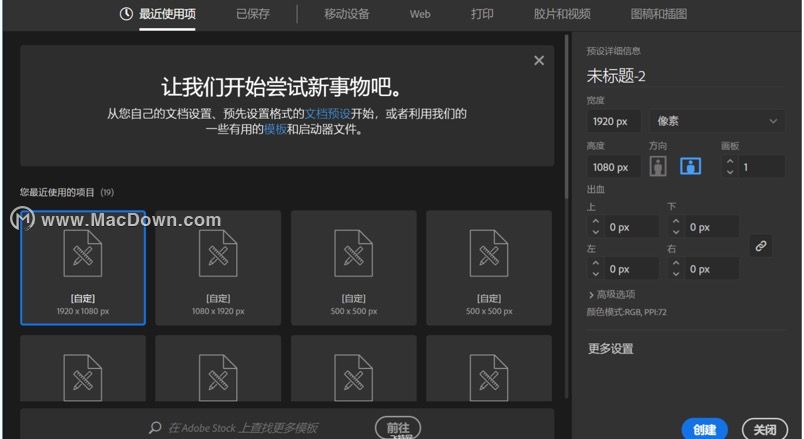Click the 创建 create button
This screenshot has width=804, height=439.
coord(705,429)
